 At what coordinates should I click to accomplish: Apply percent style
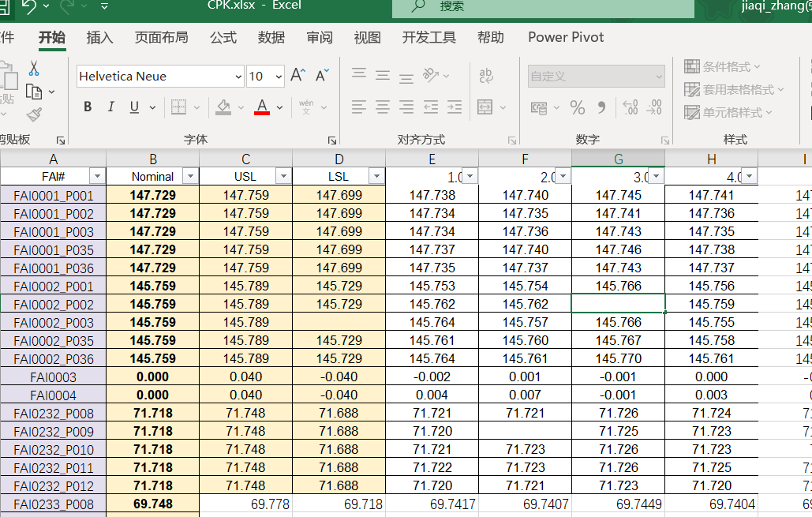578,108
